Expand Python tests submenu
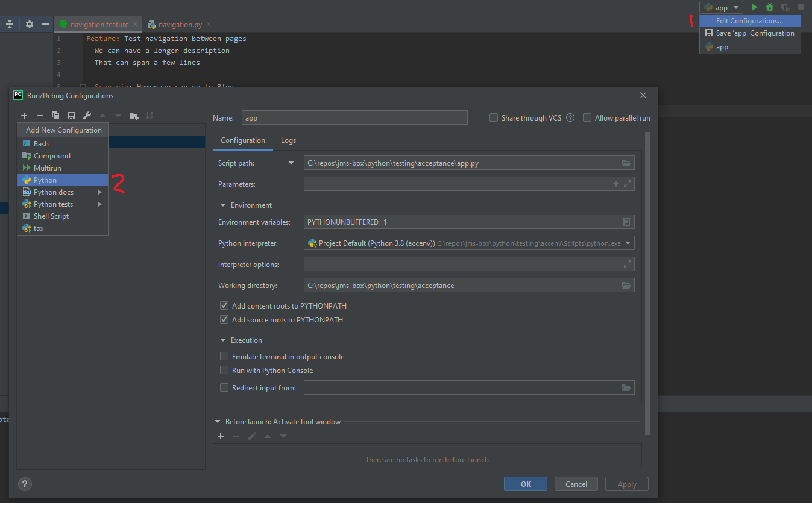This screenshot has width=812, height=520. pyautogui.click(x=100, y=204)
